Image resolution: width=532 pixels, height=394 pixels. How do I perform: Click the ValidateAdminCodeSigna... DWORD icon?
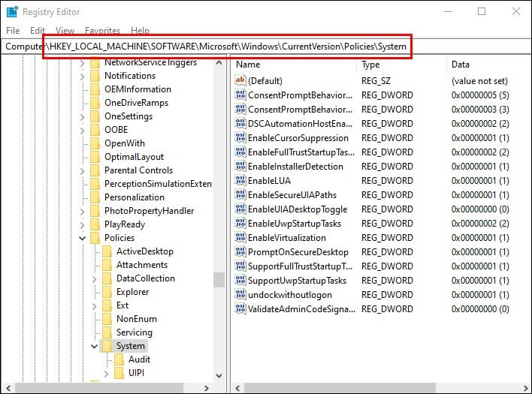click(240, 308)
